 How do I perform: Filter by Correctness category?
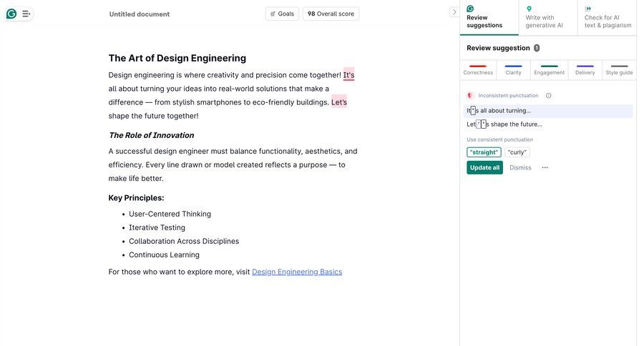coord(478,70)
